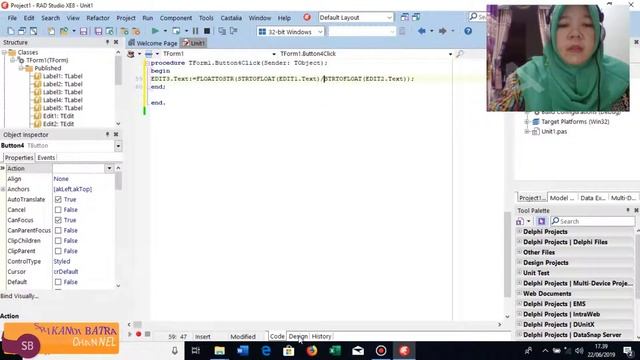The width and height of the screenshot is (640, 360).
Task: Select Target Platforms (Win32) node
Action: click(x=575, y=122)
